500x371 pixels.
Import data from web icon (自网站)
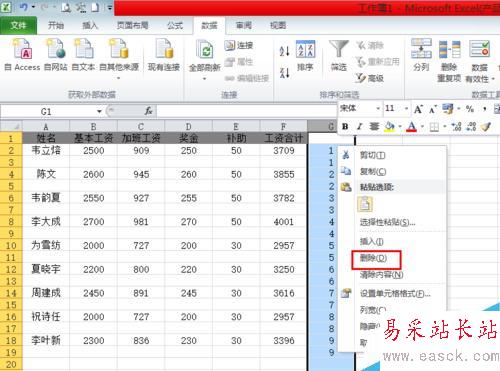click(x=56, y=54)
